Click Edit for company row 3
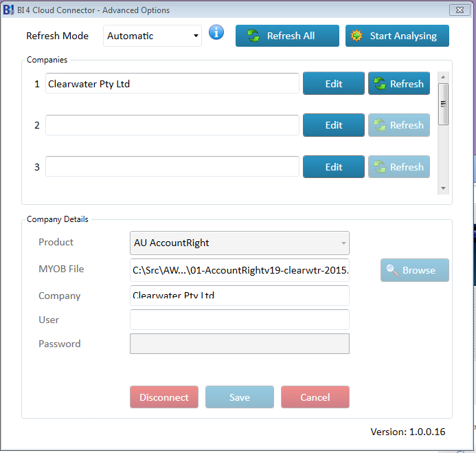 point(334,167)
